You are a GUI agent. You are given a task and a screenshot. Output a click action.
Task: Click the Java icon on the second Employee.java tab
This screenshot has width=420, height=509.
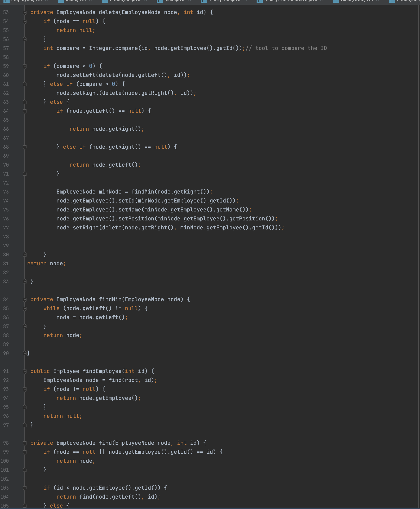click(x=104, y=1)
